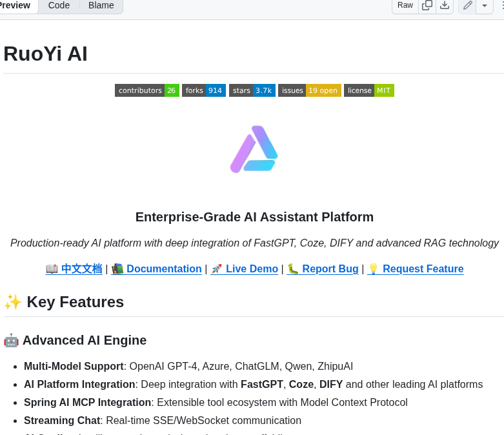Open the issues 19 open badge
The height and width of the screenshot is (435, 504).
(310, 90)
